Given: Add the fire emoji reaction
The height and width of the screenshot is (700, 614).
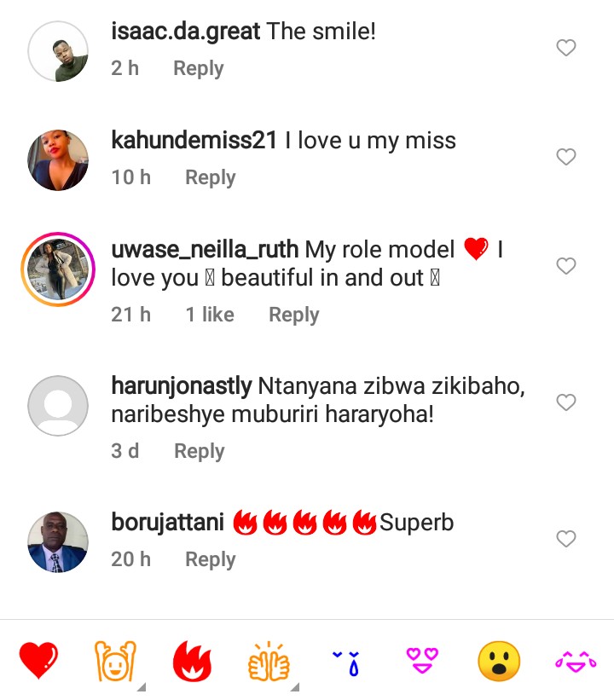Looking at the screenshot, I should pos(192,661).
